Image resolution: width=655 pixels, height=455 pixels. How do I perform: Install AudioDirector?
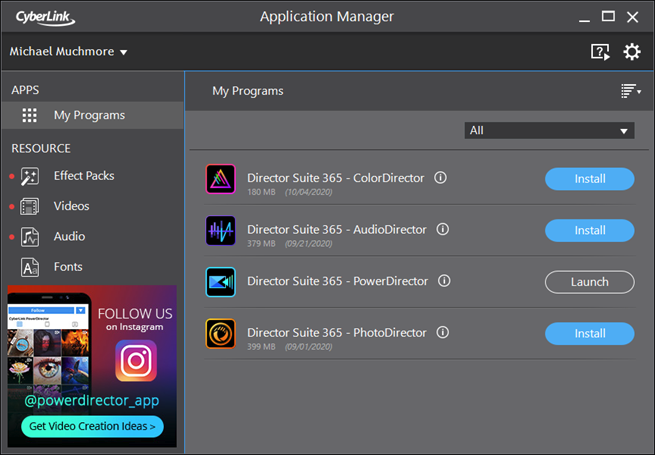click(589, 230)
